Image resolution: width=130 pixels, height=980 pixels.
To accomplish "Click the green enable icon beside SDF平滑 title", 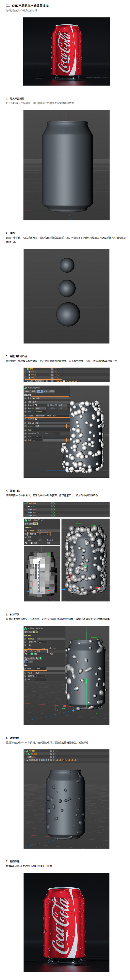I will coord(40,658).
